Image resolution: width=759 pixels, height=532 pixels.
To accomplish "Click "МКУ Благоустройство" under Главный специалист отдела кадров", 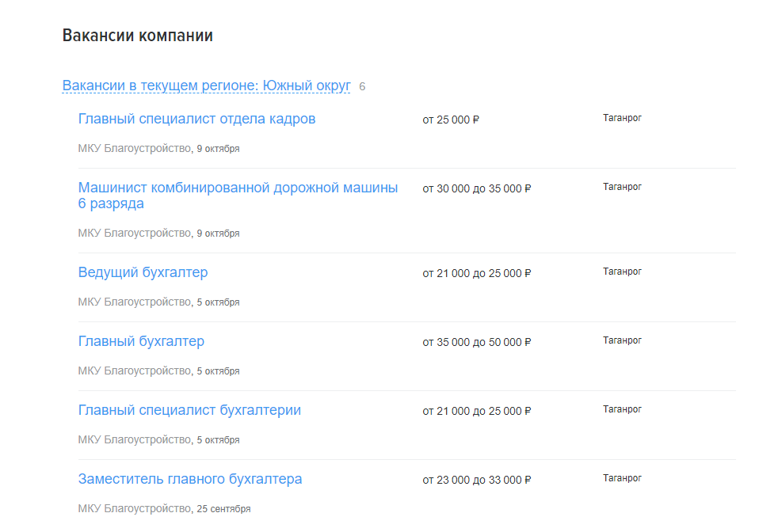I will (135, 148).
